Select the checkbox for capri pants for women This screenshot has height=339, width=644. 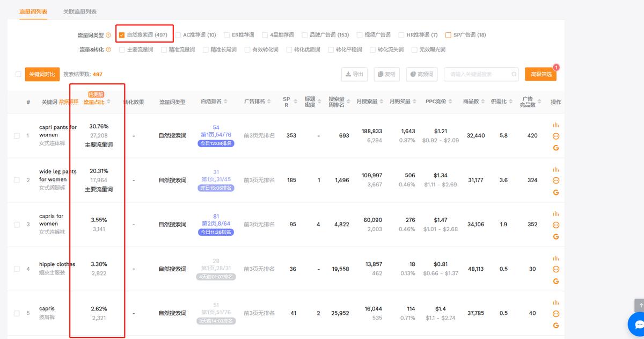(17, 135)
